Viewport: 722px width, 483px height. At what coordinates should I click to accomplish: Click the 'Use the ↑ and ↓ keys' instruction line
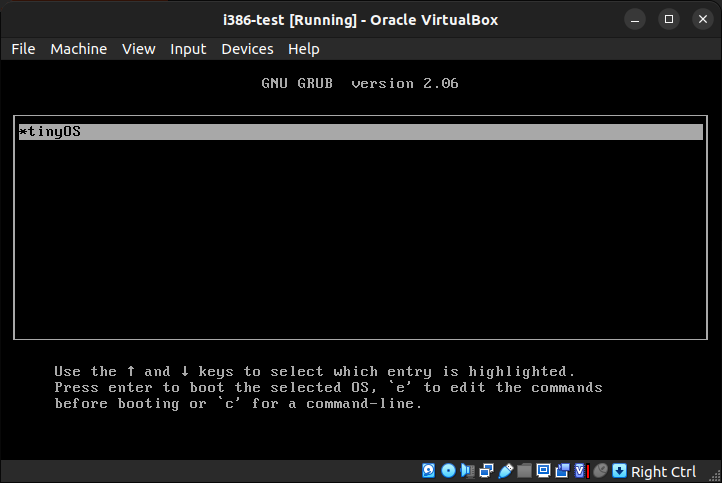(314, 372)
